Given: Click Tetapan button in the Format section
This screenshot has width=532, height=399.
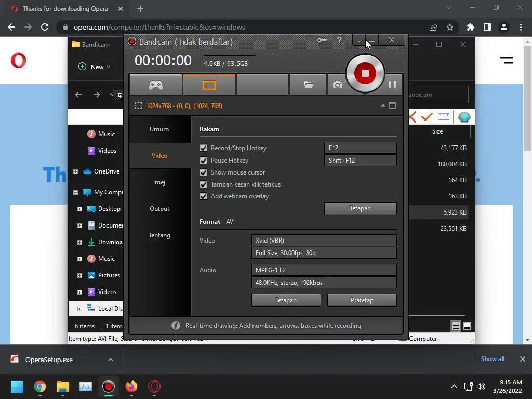Looking at the screenshot, I should 286,300.
